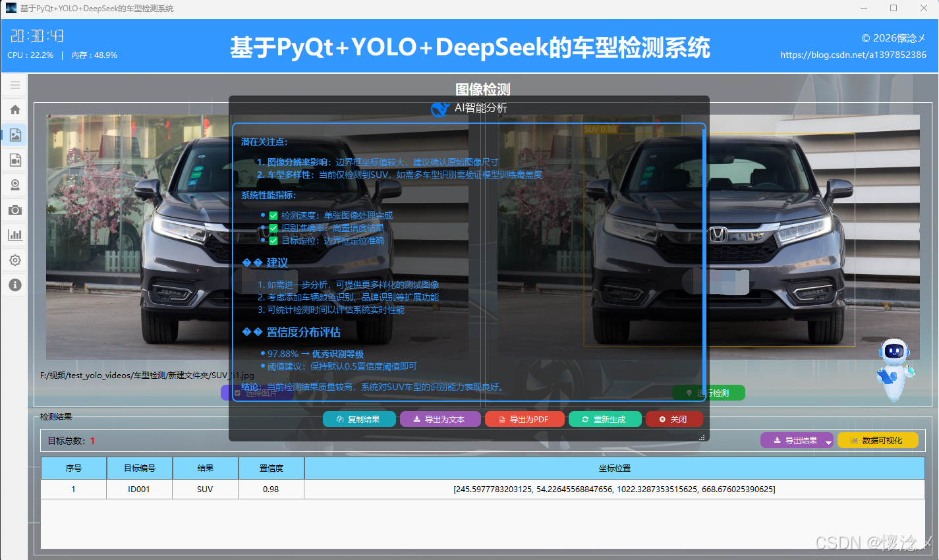This screenshot has width=939, height=560.
Task: Select the 0.98 confidence cell
Action: pyautogui.click(x=271, y=490)
